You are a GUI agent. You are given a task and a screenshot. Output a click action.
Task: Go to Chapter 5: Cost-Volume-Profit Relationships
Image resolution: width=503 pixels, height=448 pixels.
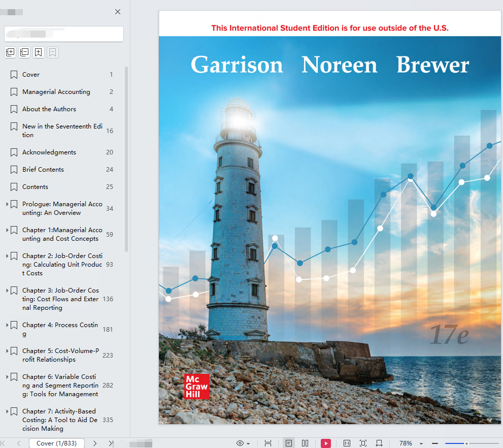click(60, 355)
